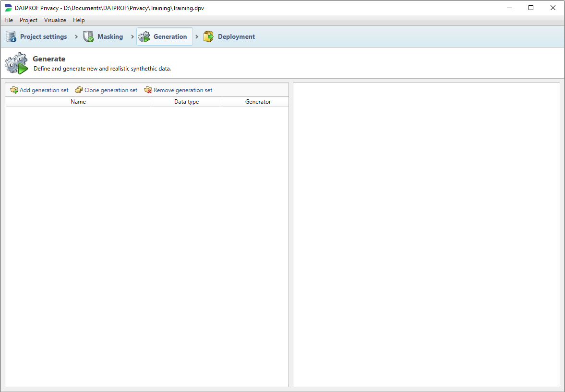Click the DATPROF logo in title bar
Screen dimensions: 565x392
pos(8,8)
